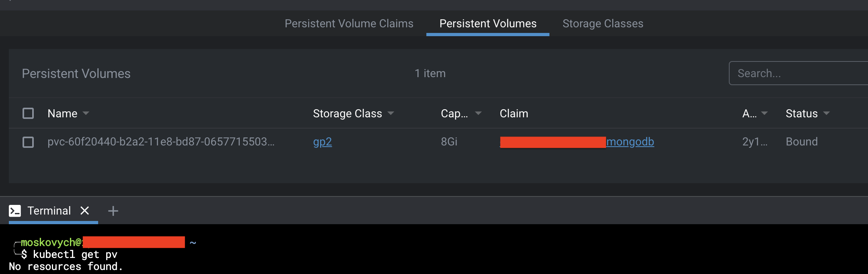Click the Capacity column sort arrow
The width and height of the screenshot is (868, 274).
tap(478, 114)
